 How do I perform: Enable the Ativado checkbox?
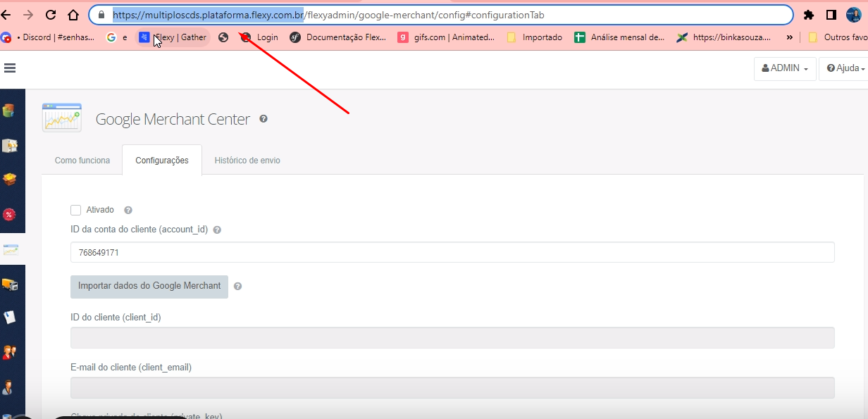tap(75, 210)
